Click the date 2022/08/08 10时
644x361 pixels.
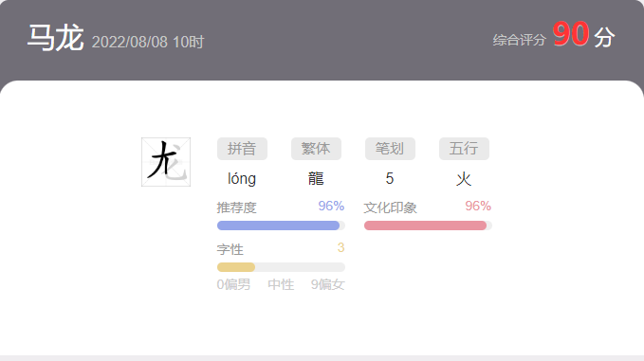click(148, 42)
